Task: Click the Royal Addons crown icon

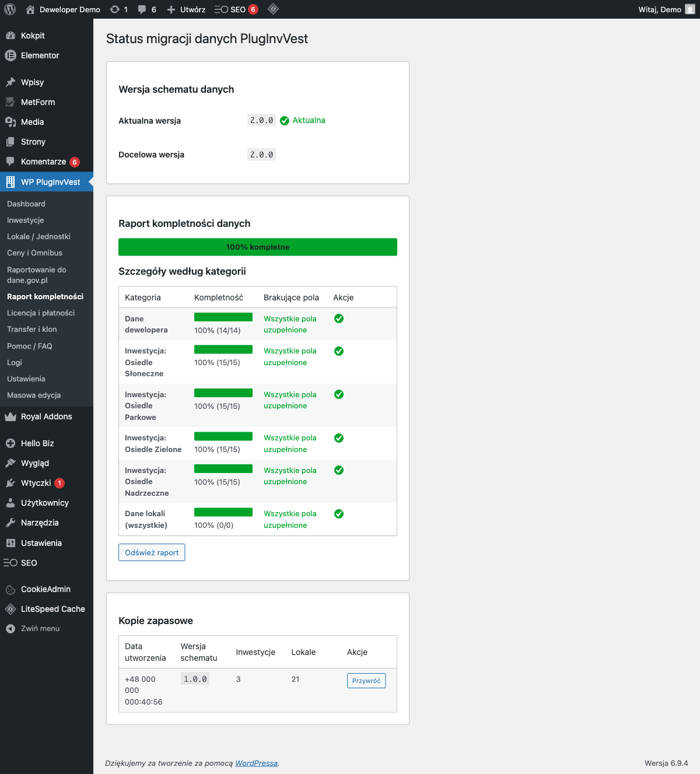Action: click(x=10, y=416)
